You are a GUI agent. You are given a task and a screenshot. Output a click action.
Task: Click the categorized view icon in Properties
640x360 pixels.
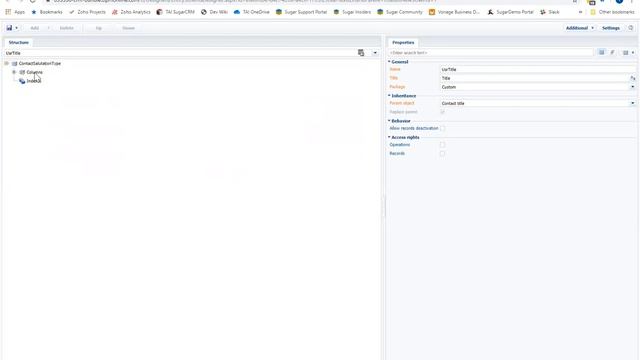coord(601,52)
